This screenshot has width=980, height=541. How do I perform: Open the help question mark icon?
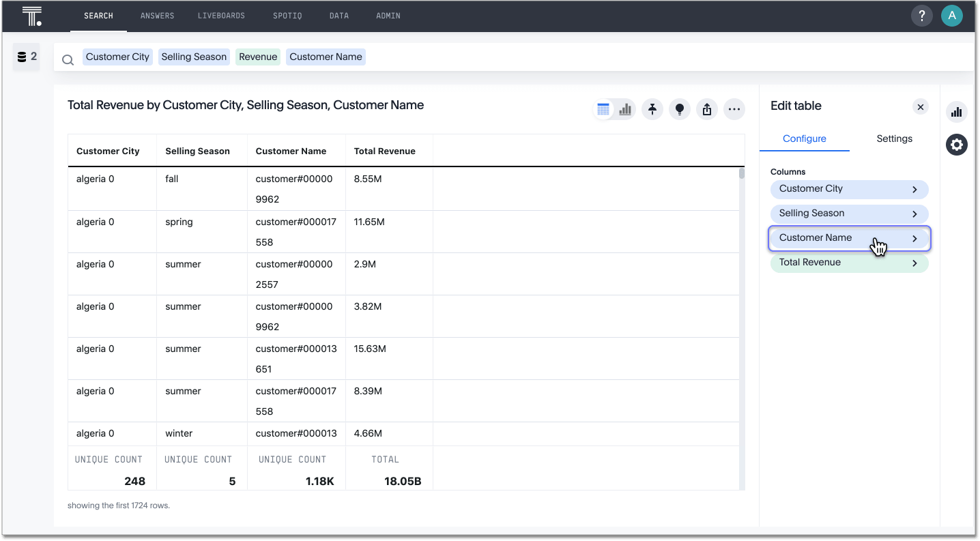[x=921, y=16]
